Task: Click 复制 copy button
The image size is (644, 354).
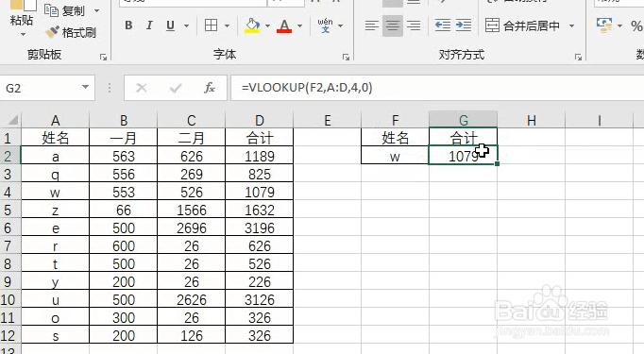Action: click(x=65, y=10)
